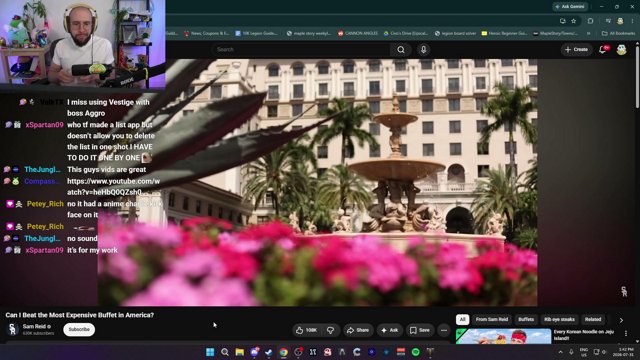
Task: Bookmark this page with the star
Action: tap(573, 21)
